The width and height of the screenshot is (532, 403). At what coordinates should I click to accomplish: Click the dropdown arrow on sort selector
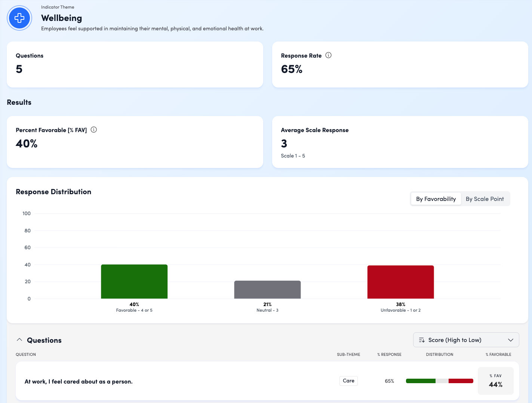[511, 340]
